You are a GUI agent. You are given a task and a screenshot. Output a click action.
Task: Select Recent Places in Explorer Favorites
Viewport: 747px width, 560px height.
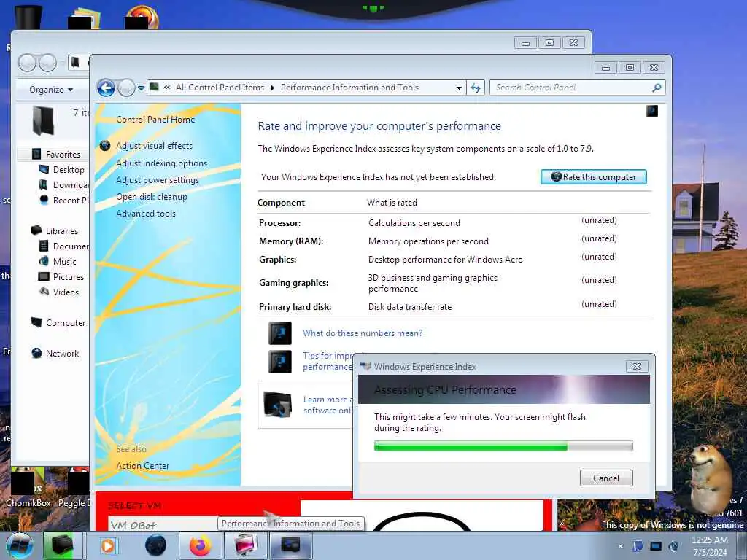click(71, 201)
